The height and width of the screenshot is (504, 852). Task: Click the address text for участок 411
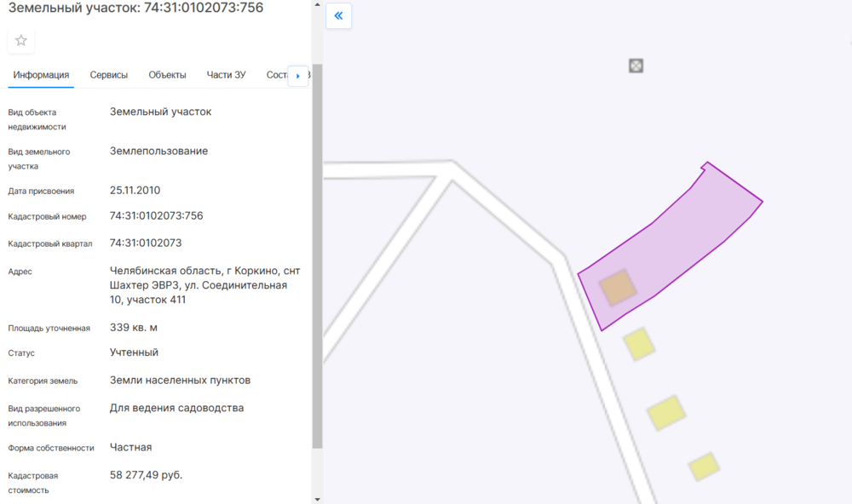[x=204, y=285]
